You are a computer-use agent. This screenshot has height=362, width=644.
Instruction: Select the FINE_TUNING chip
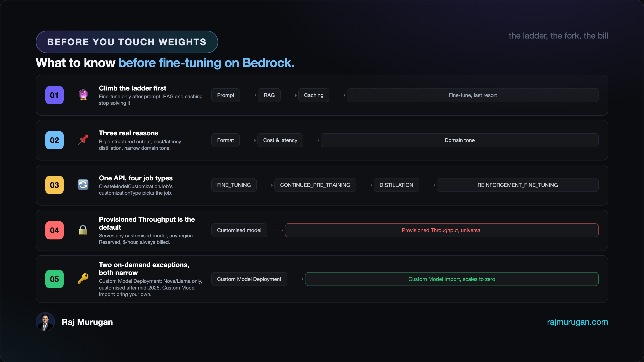pyautogui.click(x=234, y=185)
